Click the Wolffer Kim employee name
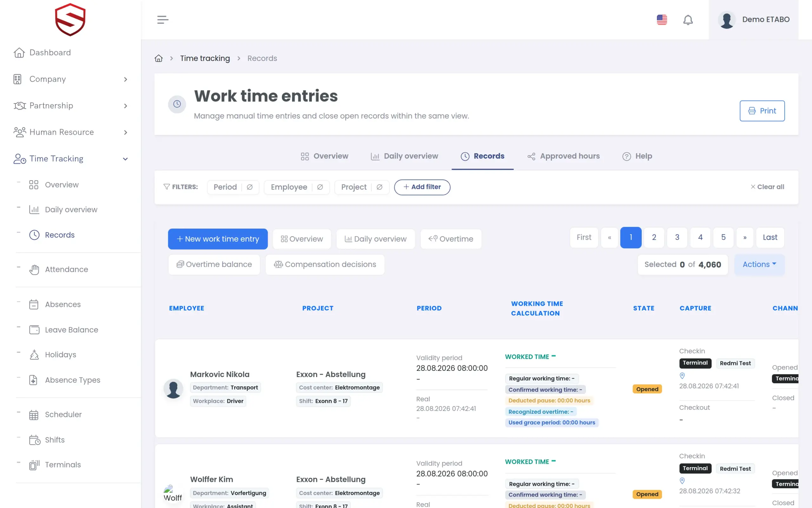812x508 pixels. click(211, 479)
